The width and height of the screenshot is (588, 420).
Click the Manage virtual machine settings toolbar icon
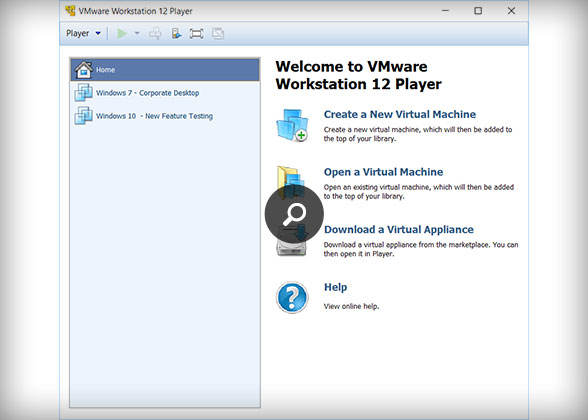(176, 34)
